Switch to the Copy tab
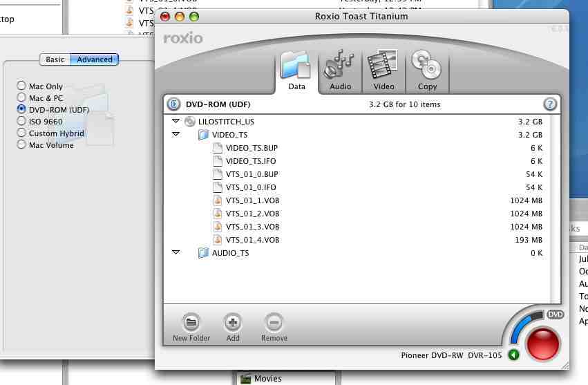The height and width of the screenshot is (385, 588). tap(427, 71)
